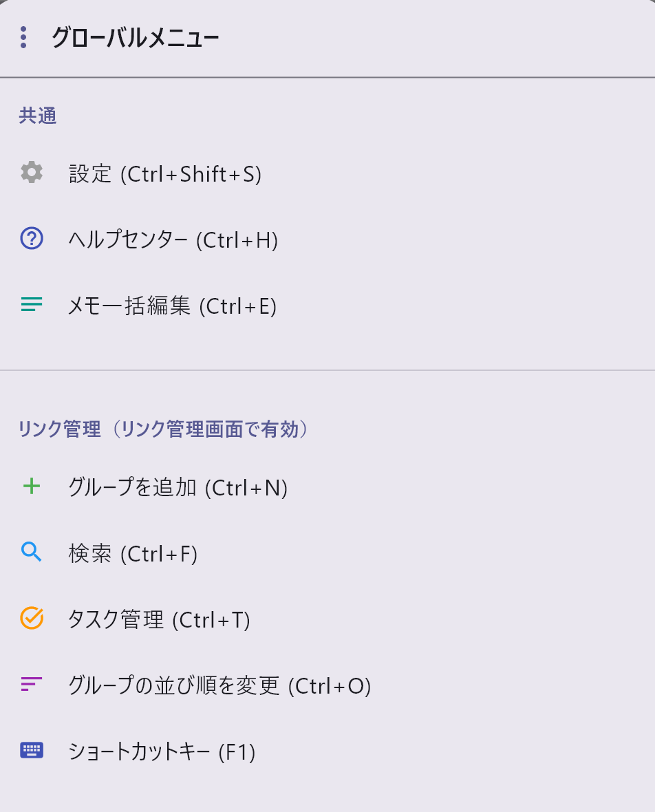Select メモ一括編集 menu item
This screenshot has height=812, width=655.
click(x=172, y=306)
